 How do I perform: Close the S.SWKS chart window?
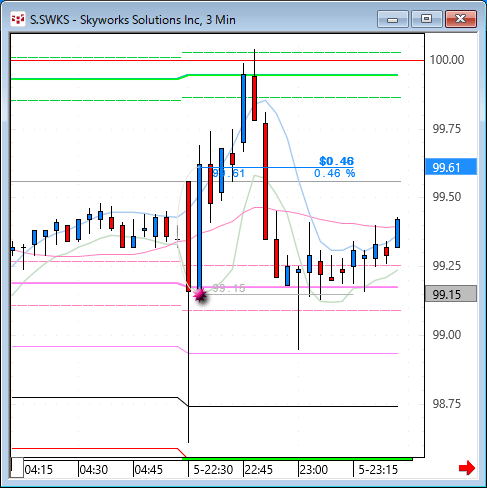(x=461, y=19)
